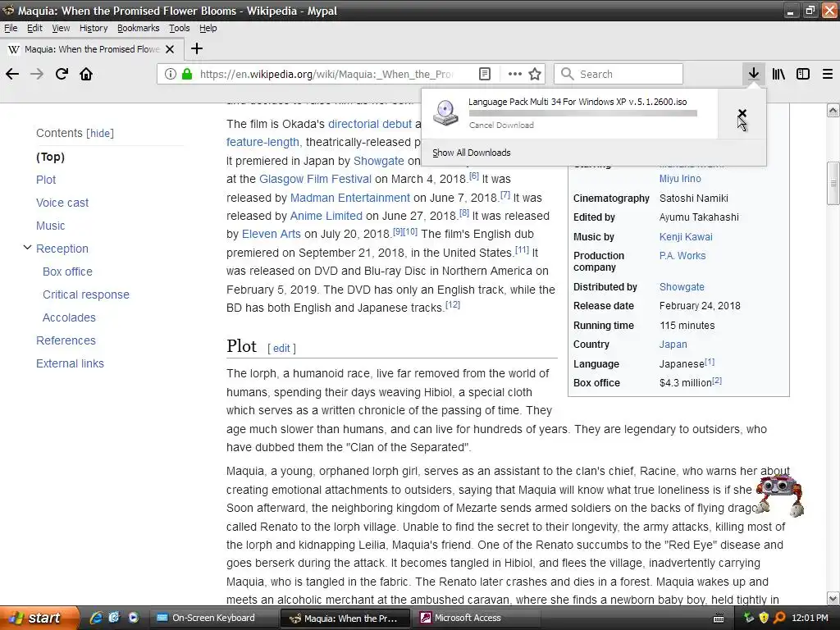The width and height of the screenshot is (840, 630).
Task: Open the Anime Limited link
Action: point(326,217)
